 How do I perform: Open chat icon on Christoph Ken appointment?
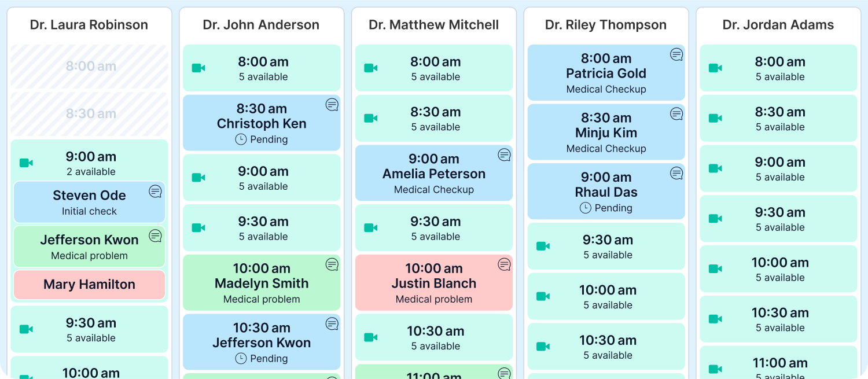[x=332, y=105]
